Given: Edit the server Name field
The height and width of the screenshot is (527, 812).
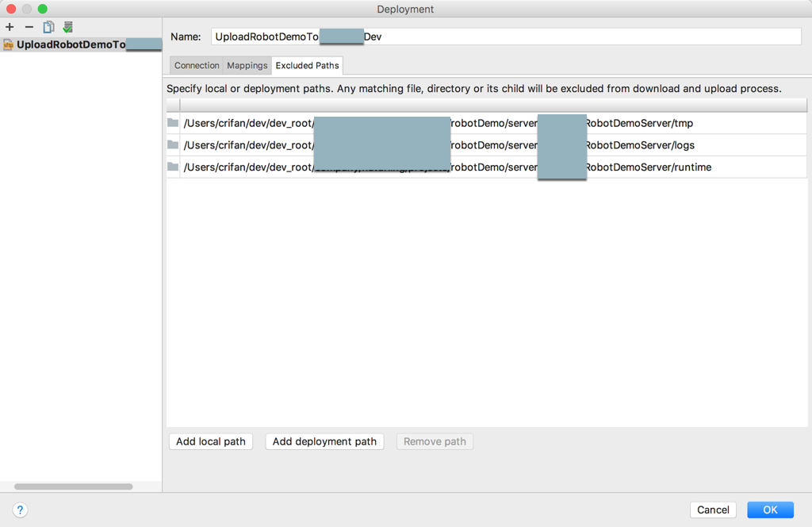Looking at the screenshot, I should click(505, 37).
